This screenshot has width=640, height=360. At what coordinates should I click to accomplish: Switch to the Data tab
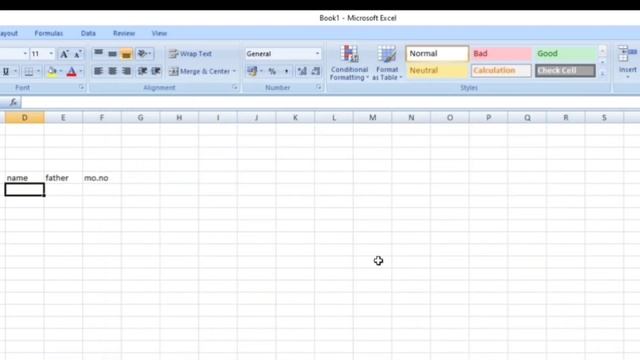pyautogui.click(x=88, y=33)
